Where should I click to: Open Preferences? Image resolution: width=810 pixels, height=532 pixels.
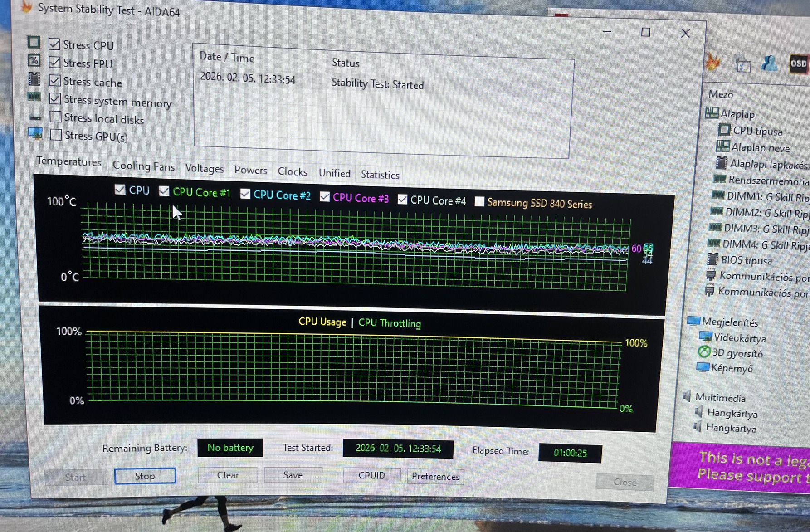(435, 476)
